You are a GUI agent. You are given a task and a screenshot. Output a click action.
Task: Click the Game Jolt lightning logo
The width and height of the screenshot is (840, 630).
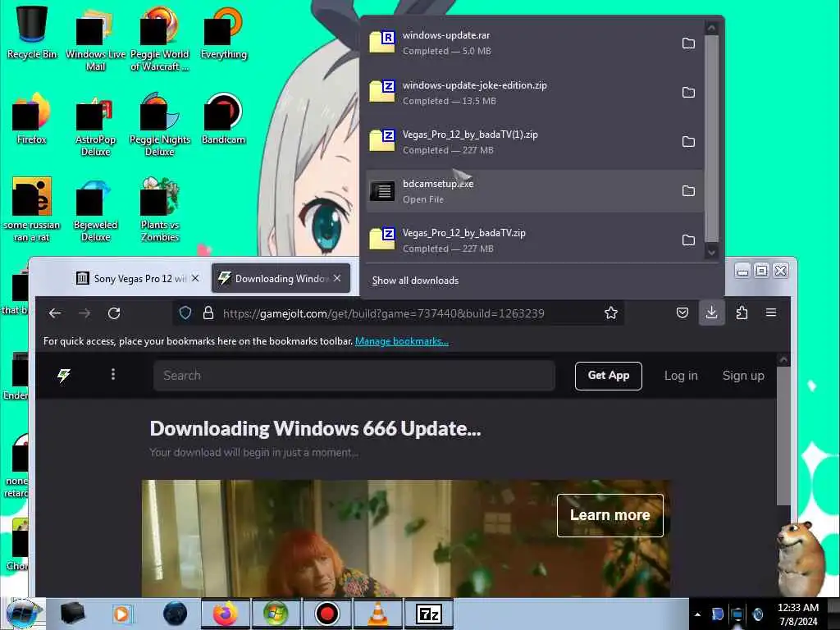click(64, 375)
